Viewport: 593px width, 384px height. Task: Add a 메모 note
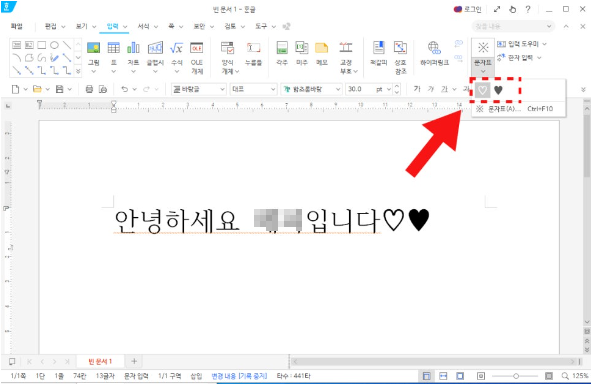[x=321, y=48]
